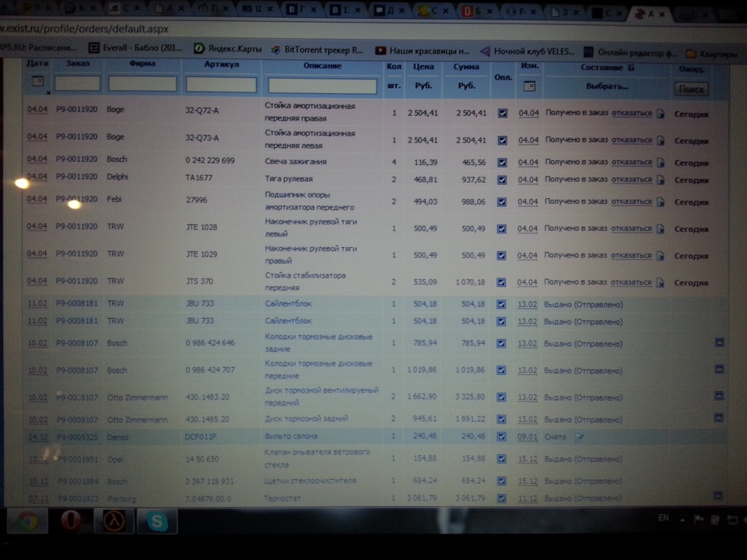Screen dimensions: 747x560
Task: Click the cancel icon in the Febi 27996 row
Action: pos(661,202)
